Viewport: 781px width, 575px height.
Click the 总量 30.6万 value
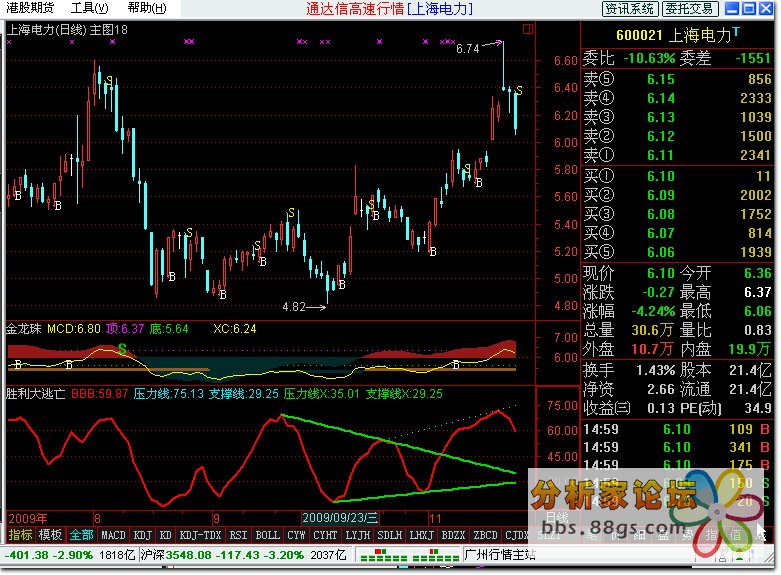(652, 330)
